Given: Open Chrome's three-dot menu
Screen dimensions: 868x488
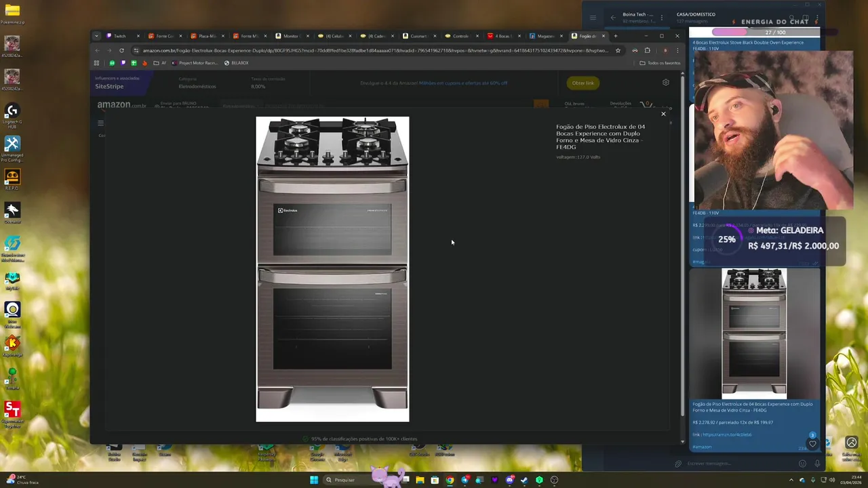Looking at the screenshot, I should click(x=677, y=50).
